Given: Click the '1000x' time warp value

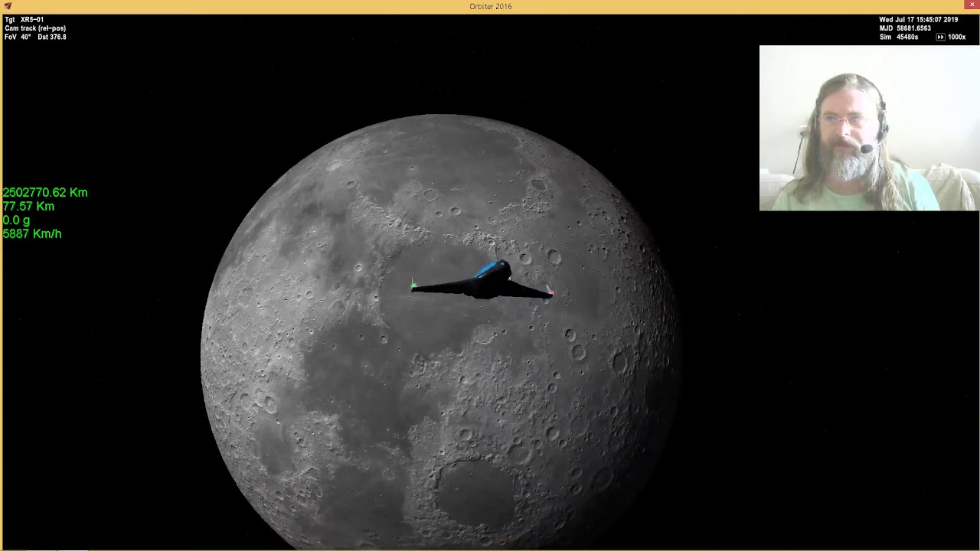Looking at the screenshot, I should (957, 37).
